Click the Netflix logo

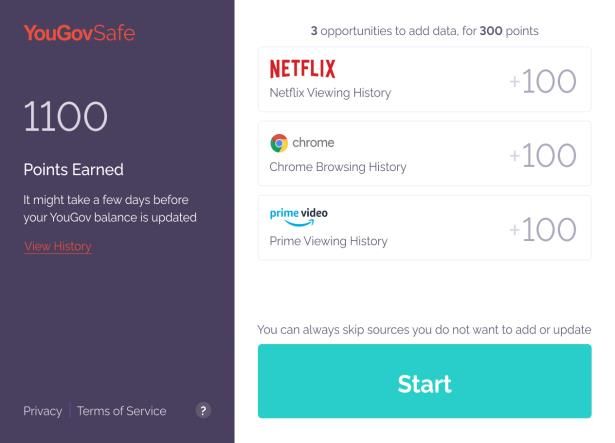(302, 69)
